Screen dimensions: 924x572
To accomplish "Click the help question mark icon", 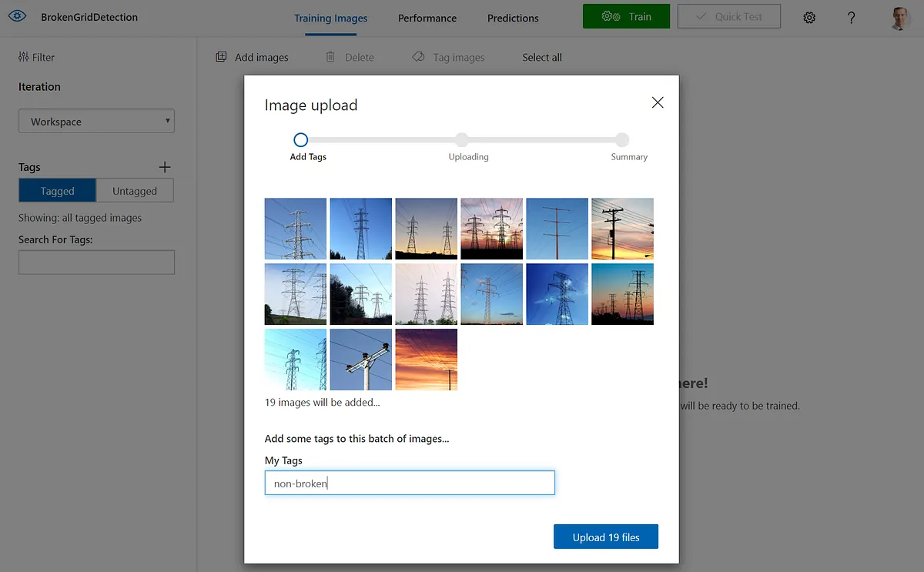I will [x=851, y=18].
